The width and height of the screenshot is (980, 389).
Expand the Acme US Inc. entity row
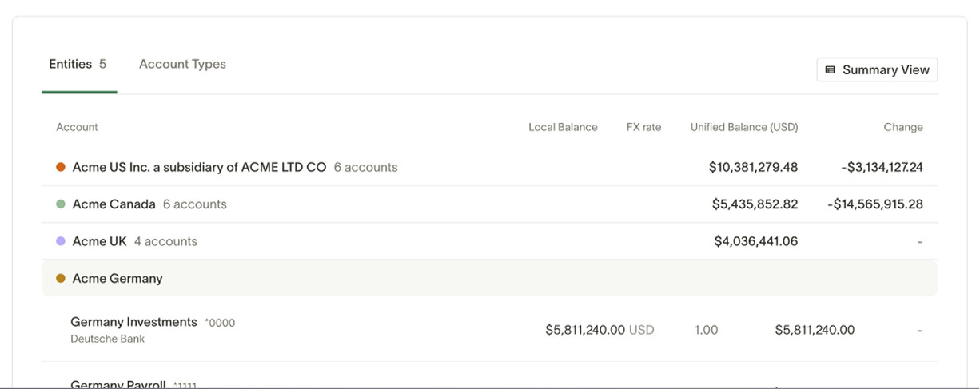(x=489, y=167)
